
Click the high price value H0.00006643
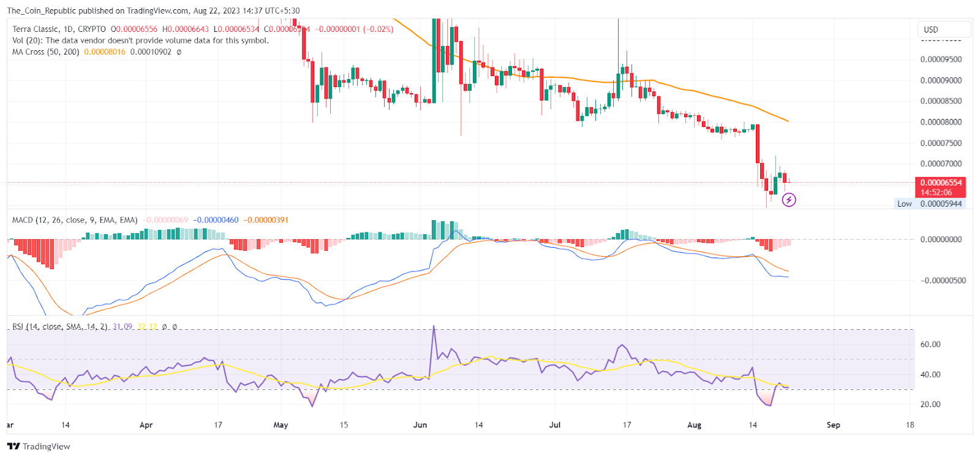(x=186, y=29)
